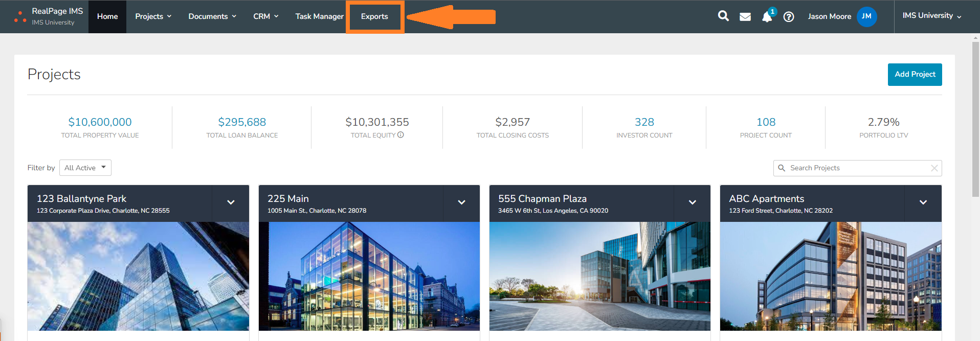Click the $295,688 total loan balance
The width and height of the screenshot is (980, 341).
click(x=242, y=122)
